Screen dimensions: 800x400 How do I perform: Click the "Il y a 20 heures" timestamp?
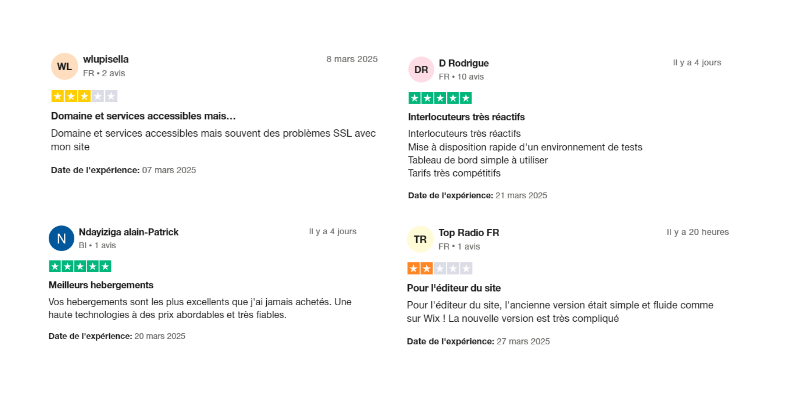pyautogui.click(x=698, y=232)
